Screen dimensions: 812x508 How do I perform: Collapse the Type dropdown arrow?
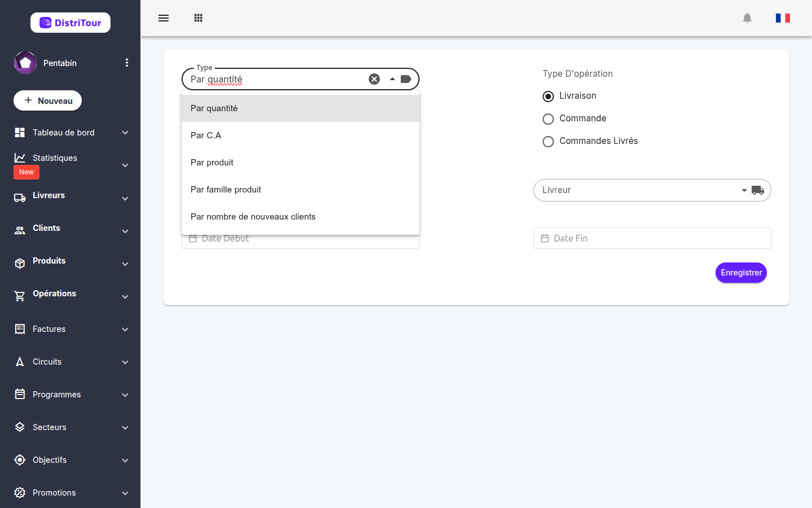(x=392, y=79)
